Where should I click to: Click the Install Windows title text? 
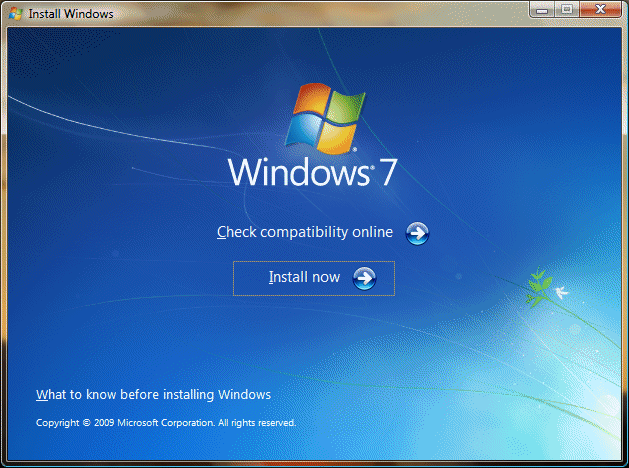70,14
